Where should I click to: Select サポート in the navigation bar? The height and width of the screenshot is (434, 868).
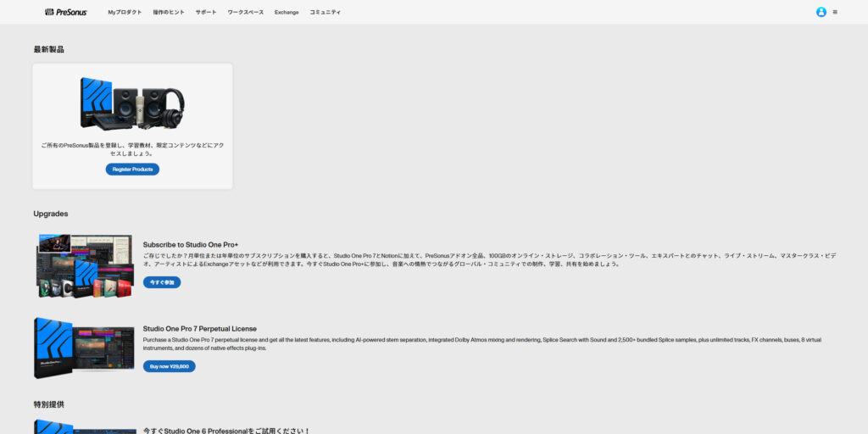click(x=206, y=13)
